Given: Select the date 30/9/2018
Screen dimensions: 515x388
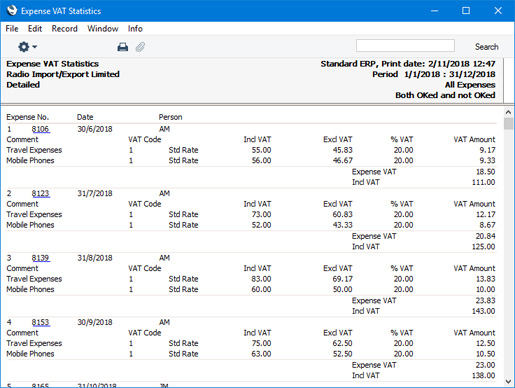Looking at the screenshot, I should coord(95,322).
